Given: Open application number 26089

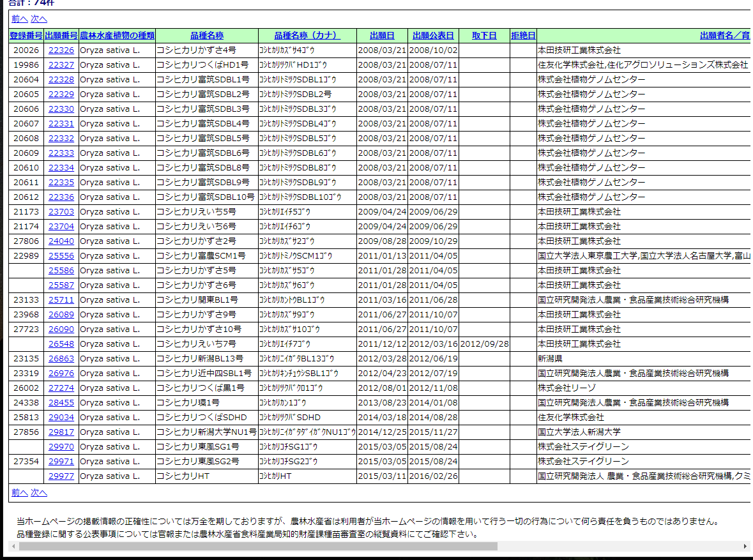Looking at the screenshot, I should (61, 315).
